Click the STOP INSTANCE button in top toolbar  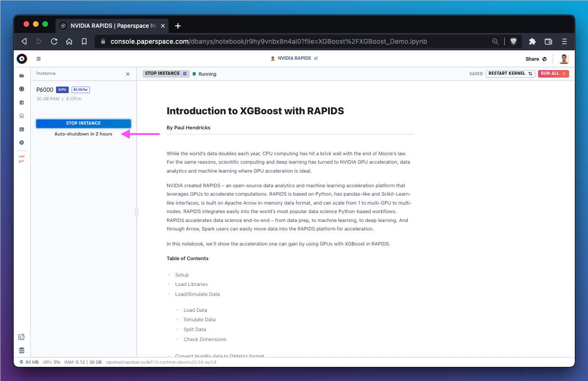click(x=166, y=73)
